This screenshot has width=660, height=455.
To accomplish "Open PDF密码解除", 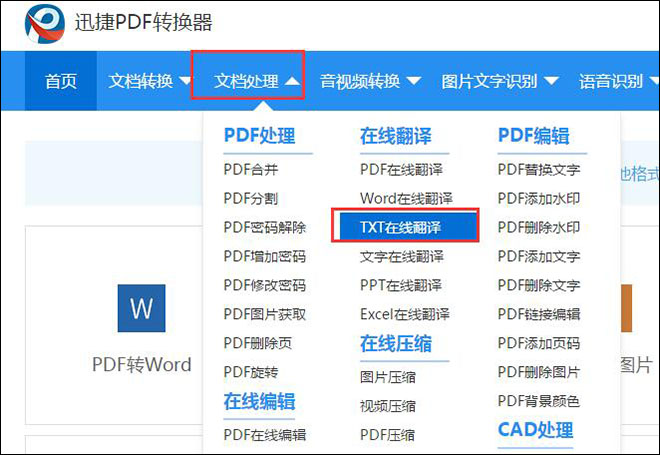I will coord(265,227).
